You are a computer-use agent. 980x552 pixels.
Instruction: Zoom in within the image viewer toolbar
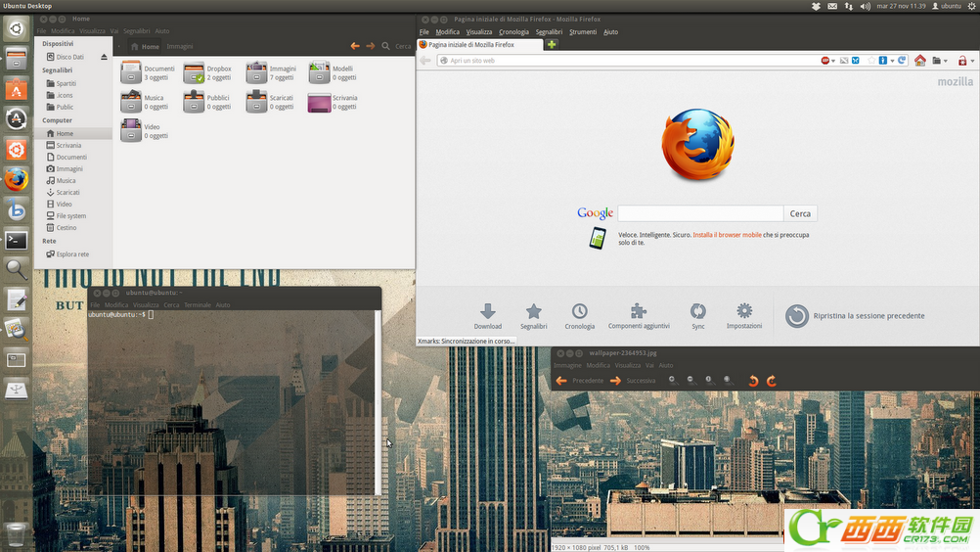point(673,380)
